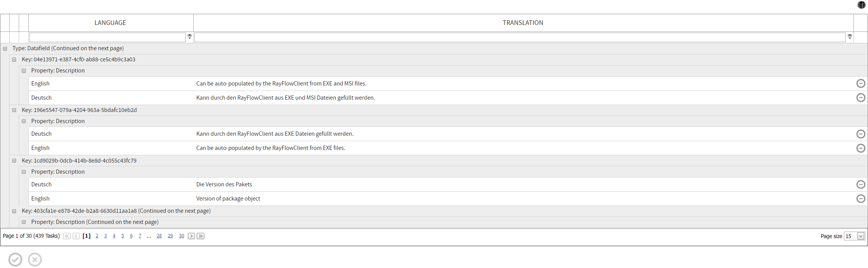Open the filter icon for Language column

tap(190, 37)
